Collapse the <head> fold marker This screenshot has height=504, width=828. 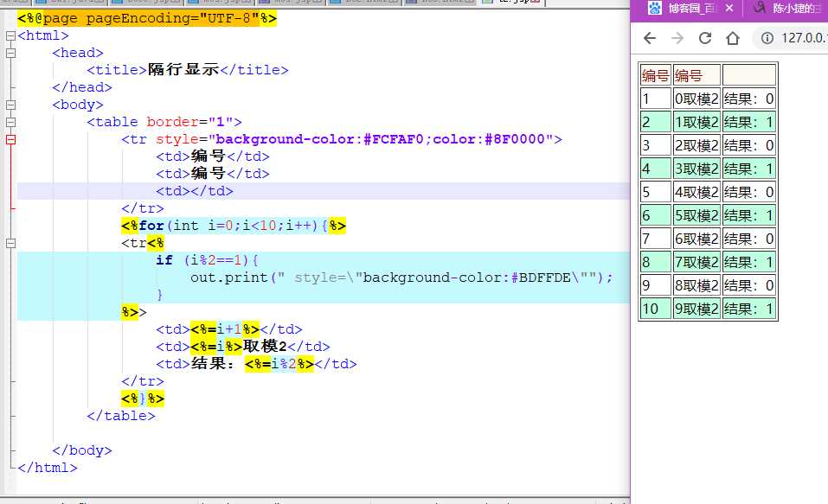pos(10,53)
